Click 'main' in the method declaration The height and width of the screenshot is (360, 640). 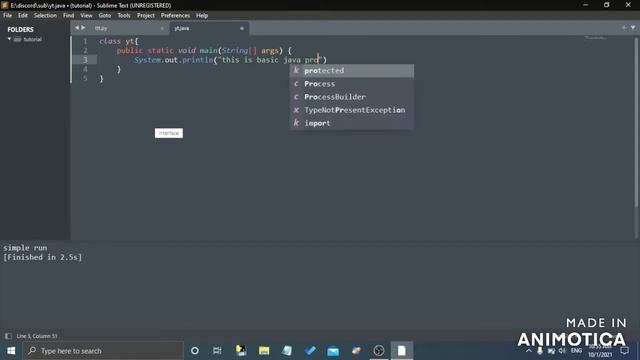pyautogui.click(x=208, y=51)
